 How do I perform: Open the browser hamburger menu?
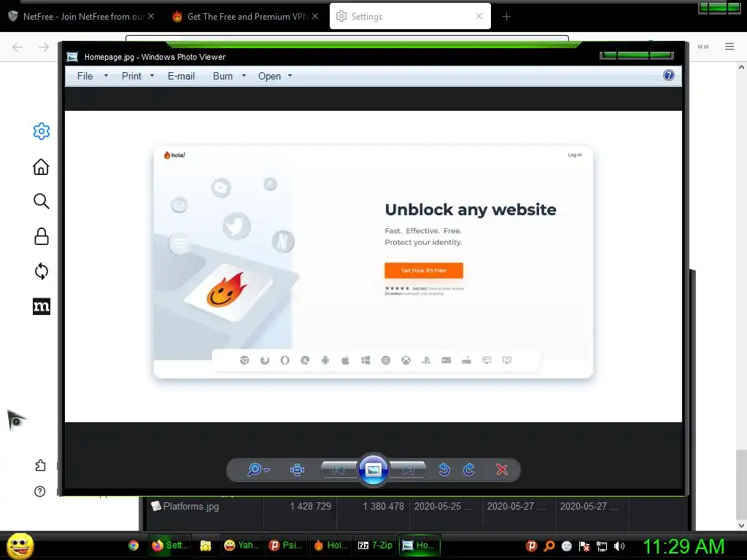point(729,47)
